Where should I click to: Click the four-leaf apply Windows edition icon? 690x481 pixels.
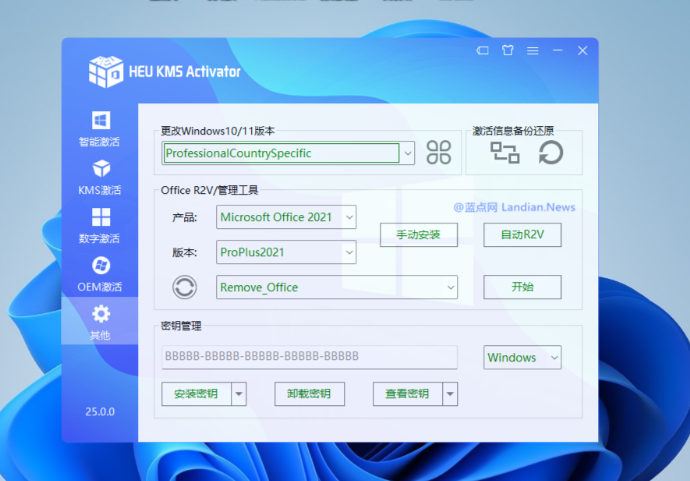click(x=439, y=153)
